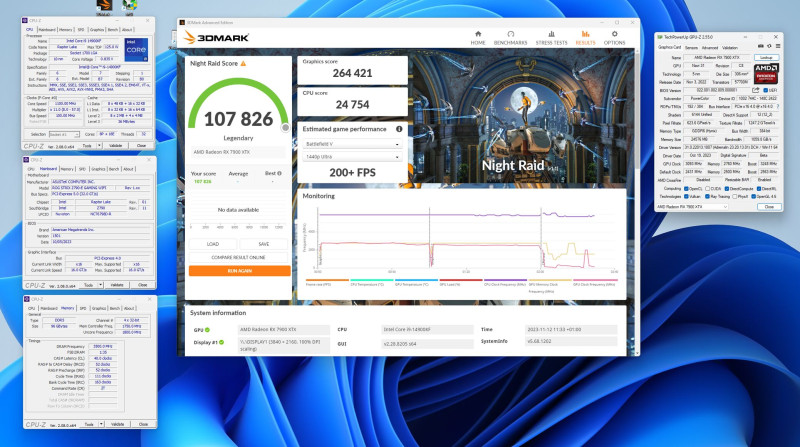
Task: Open the 3DMark Options gear icon
Action: coord(614,34)
